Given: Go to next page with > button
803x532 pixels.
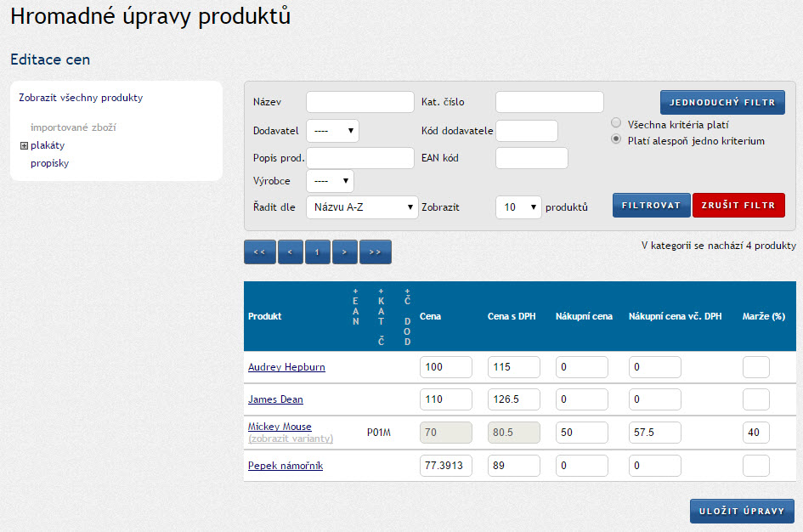Looking at the screenshot, I should [344, 252].
